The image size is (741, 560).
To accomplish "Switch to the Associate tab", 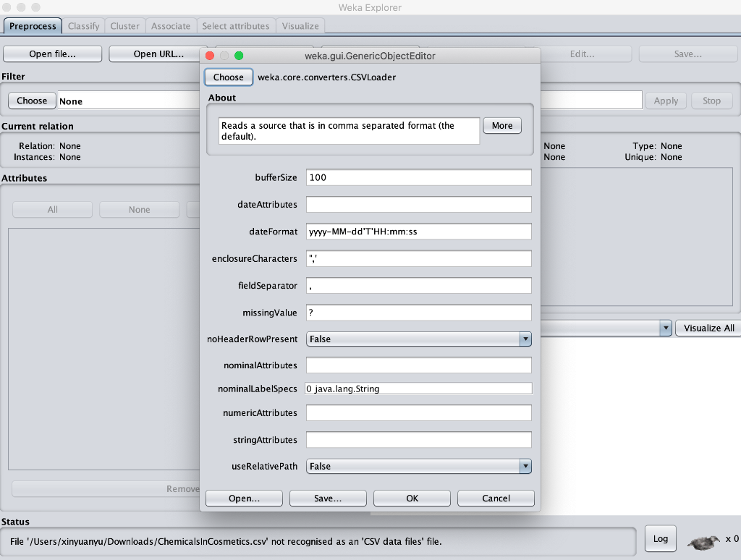I will click(171, 26).
